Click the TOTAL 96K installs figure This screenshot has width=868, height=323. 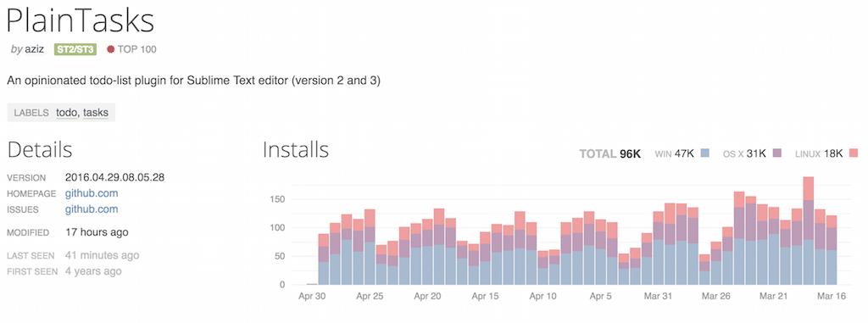pyautogui.click(x=610, y=154)
